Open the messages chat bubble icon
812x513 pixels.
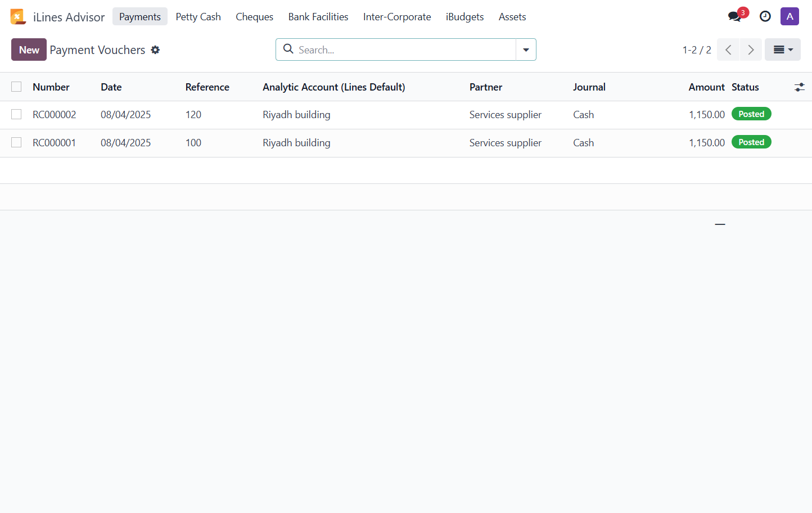click(x=734, y=16)
